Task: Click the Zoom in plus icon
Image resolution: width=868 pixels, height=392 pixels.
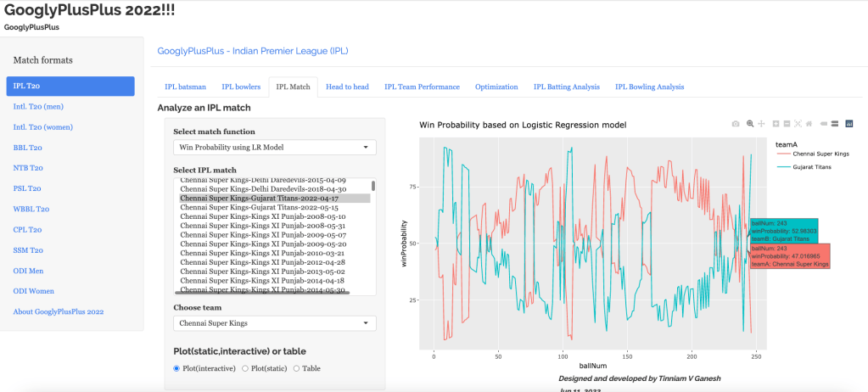Action: 776,124
